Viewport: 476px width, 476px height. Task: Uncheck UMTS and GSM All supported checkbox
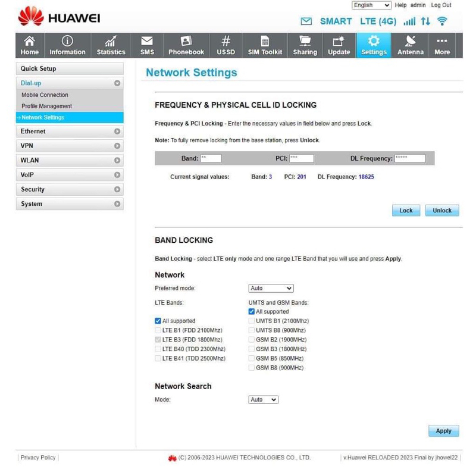(x=252, y=311)
